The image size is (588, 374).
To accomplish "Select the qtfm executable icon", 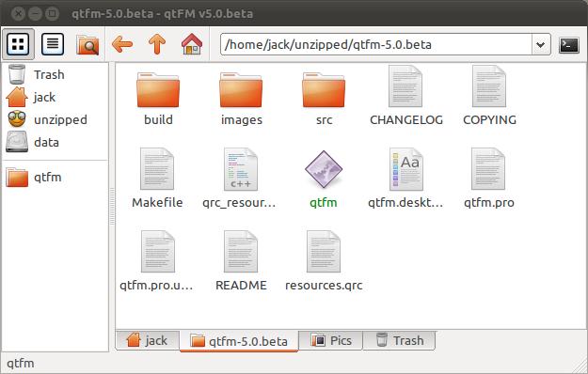I will (324, 169).
